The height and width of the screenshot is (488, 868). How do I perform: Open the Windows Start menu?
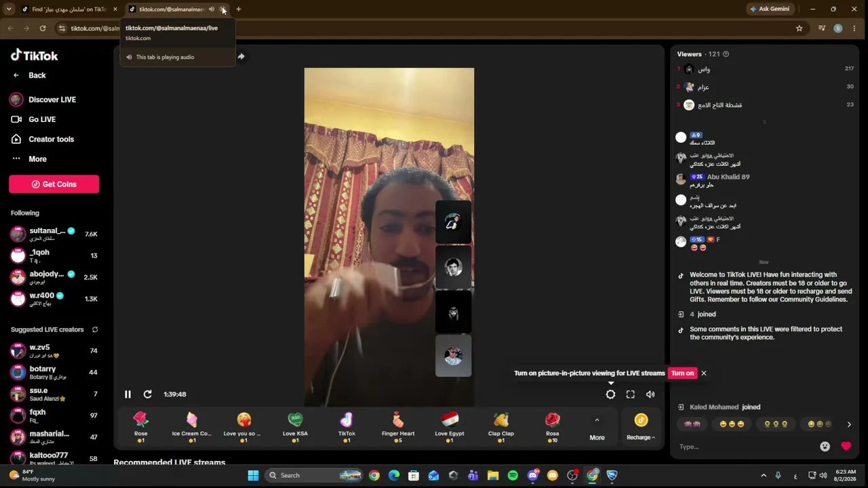tap(253, 475)
